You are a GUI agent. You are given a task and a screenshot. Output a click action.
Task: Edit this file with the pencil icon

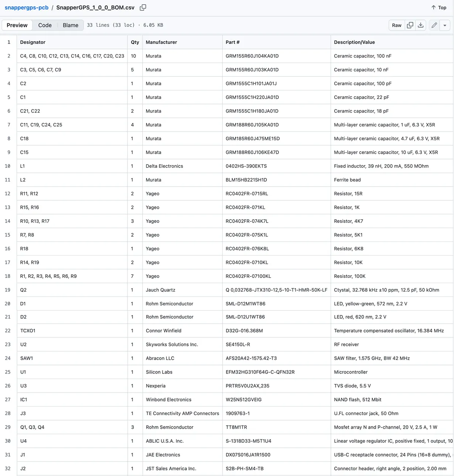tap(434, 25)
